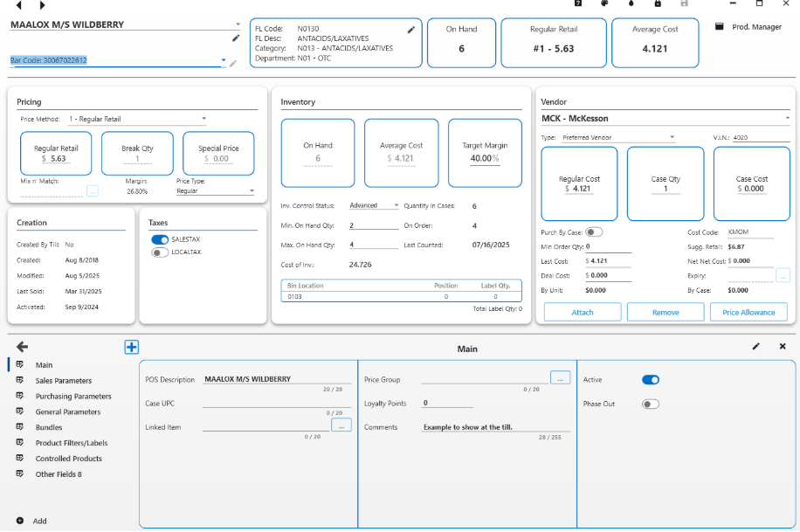Click the pencil icon beside the Bar Code field
Screen dimensions: 800x532
233,63
